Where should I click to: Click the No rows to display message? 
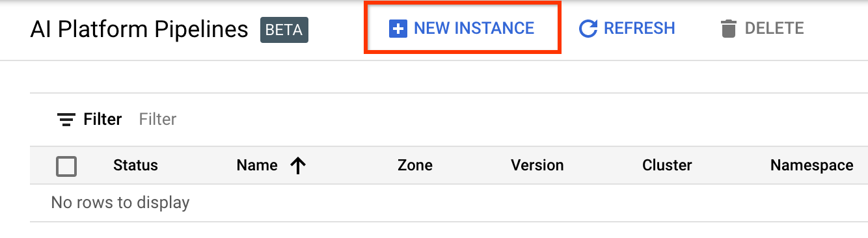click(120, 203)
